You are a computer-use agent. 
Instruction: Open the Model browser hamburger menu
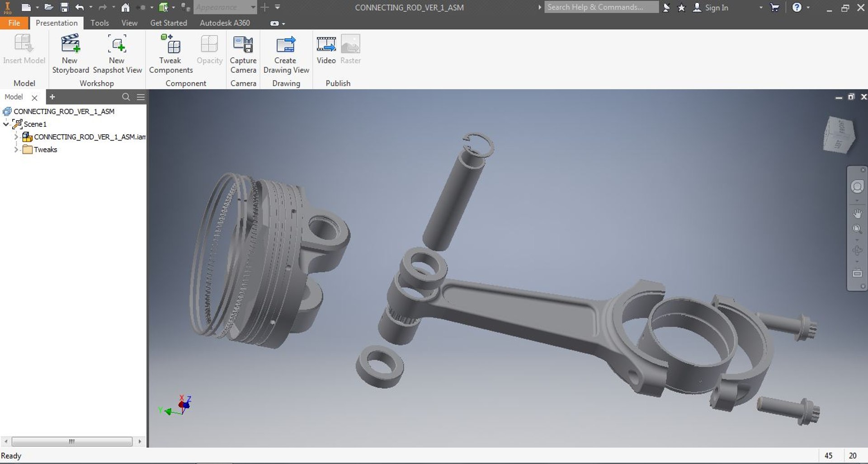click(x=141, y=97)
